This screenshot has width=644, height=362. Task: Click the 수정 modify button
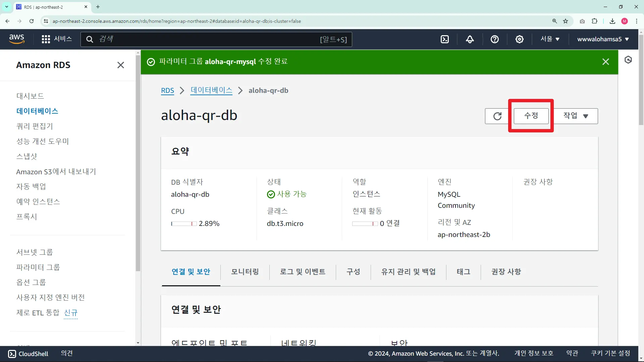531,116
